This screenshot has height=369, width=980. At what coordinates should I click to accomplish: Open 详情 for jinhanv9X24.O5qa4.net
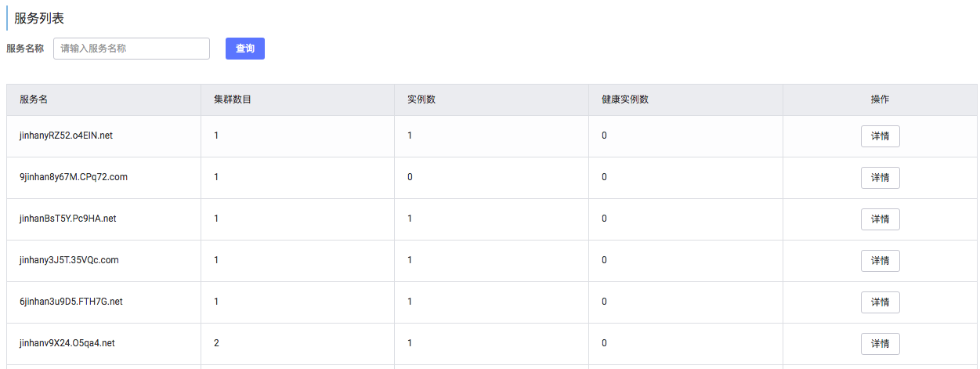pyautogui.click(x=880, y=344)
